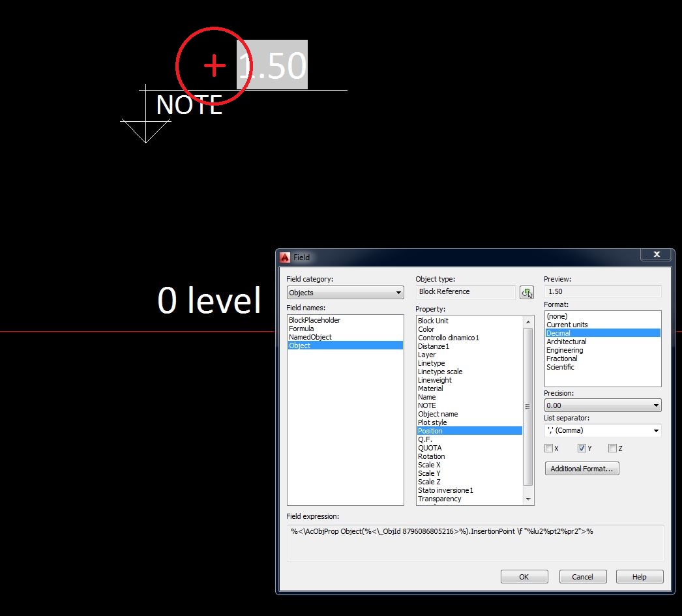Select the QUOTA property in the Property list
The image size is (682, 616).
[430, 448]
